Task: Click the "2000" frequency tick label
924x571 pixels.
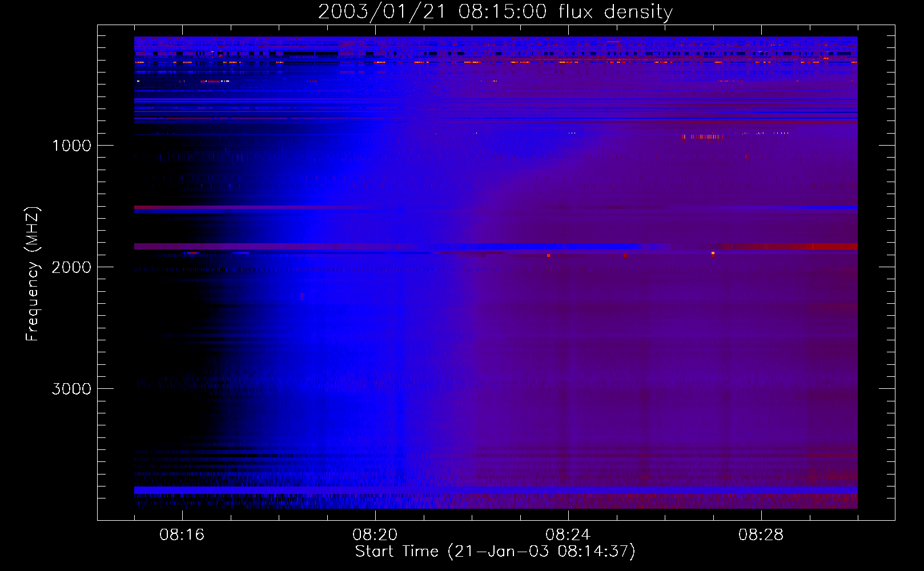Action: point(71,267)
